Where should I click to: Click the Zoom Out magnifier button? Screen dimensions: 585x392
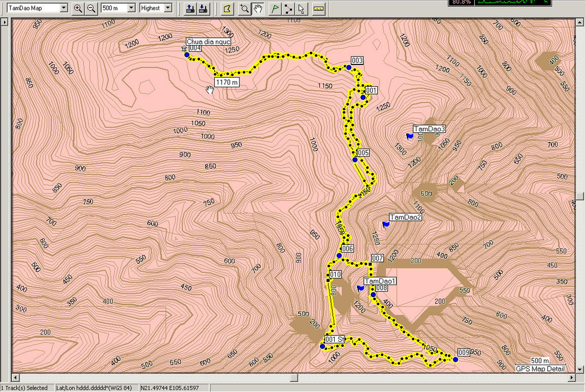coord(91,9)
